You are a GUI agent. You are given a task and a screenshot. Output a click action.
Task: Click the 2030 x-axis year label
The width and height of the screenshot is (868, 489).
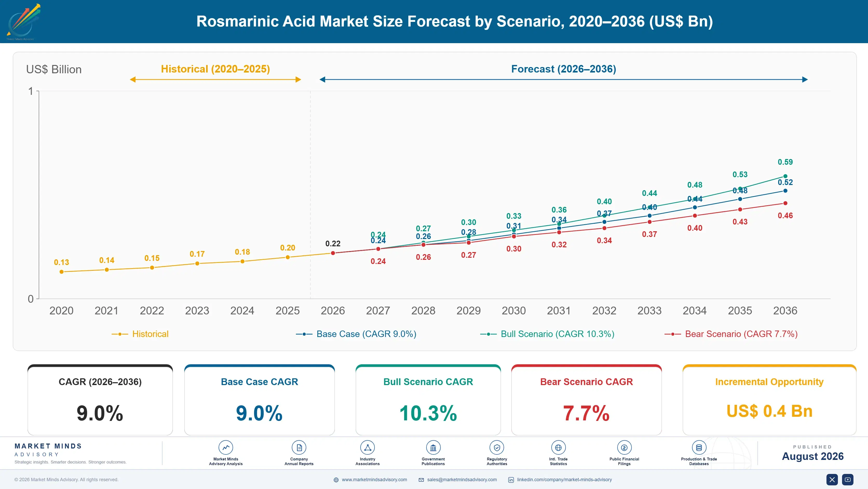coord(513,310)
